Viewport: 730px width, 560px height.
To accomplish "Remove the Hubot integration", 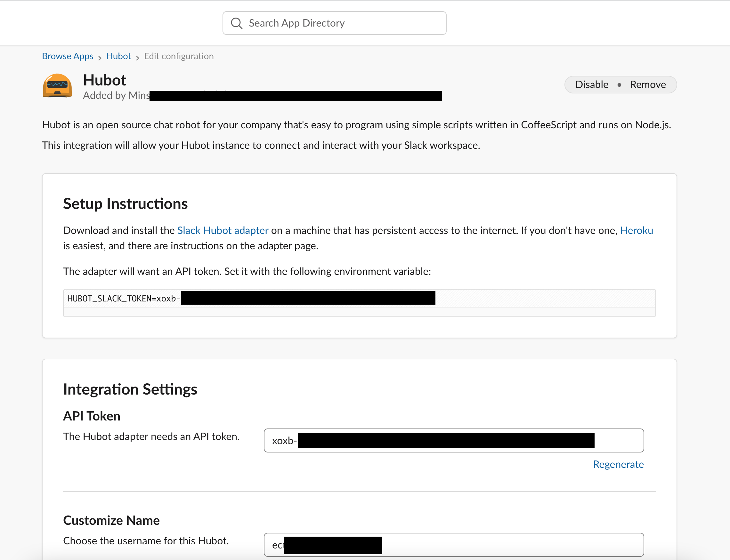I will tap(648, 84).
